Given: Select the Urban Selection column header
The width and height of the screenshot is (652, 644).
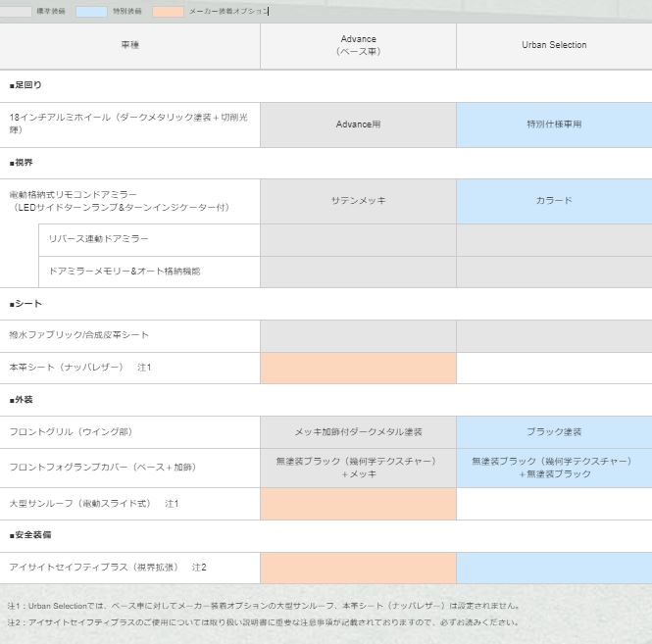Looking at the screenshot, I should pyautogui.click(x=554, y=45).
